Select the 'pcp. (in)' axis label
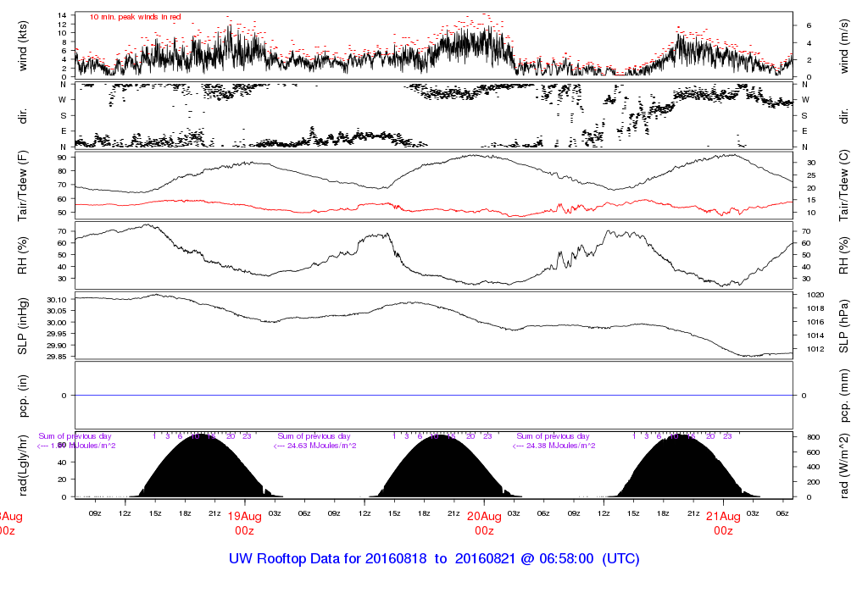This screenshot has width=868, height=593. pos(24,395)
